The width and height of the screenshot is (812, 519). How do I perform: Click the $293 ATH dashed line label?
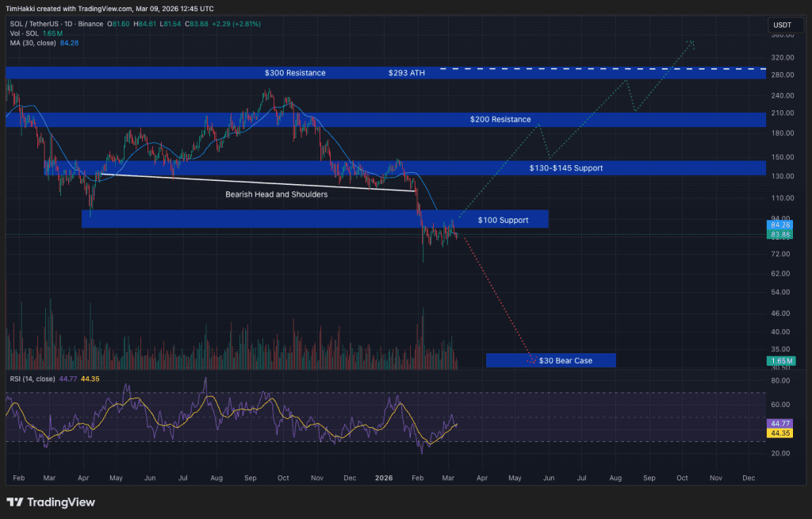407,73
